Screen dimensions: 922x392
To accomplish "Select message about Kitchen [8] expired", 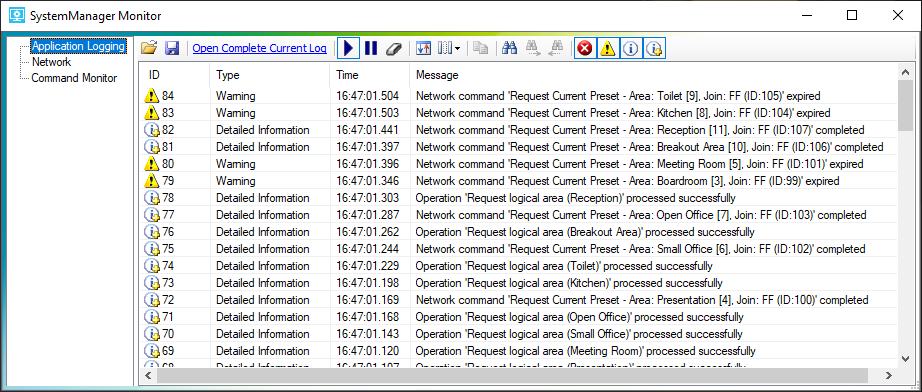I will pyautogui.click(x=623, y=112).
